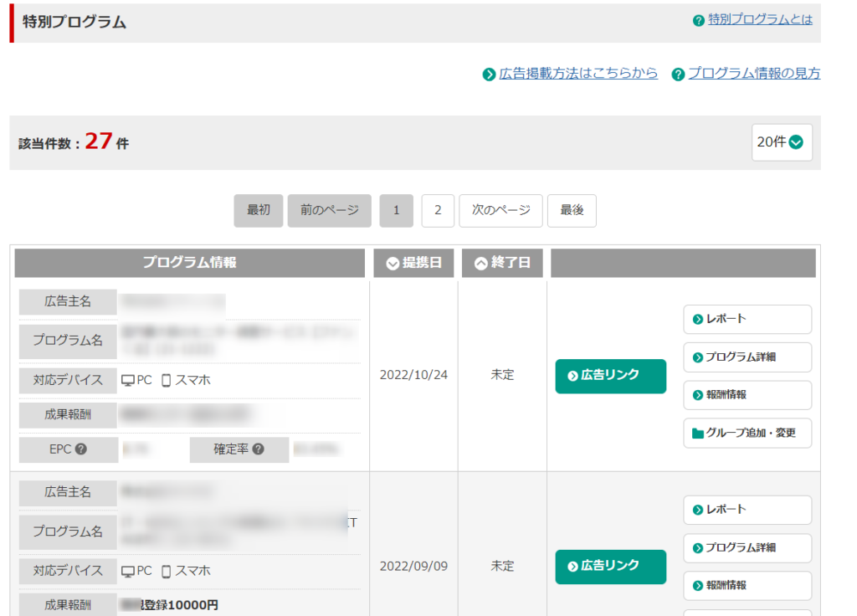Click folder icon in グループ追加・変更 button
This screenshot has height=616, width=857.
click(697, 434)
